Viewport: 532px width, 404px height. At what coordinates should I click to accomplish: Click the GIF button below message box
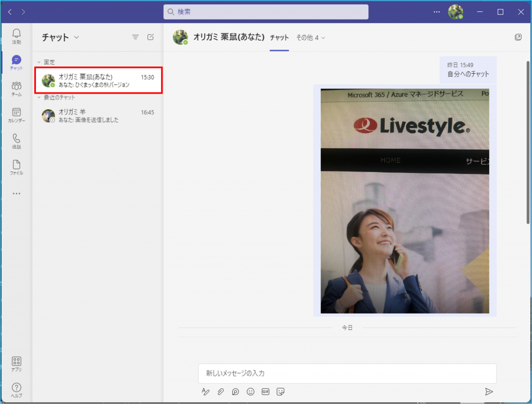pos(265,392)
